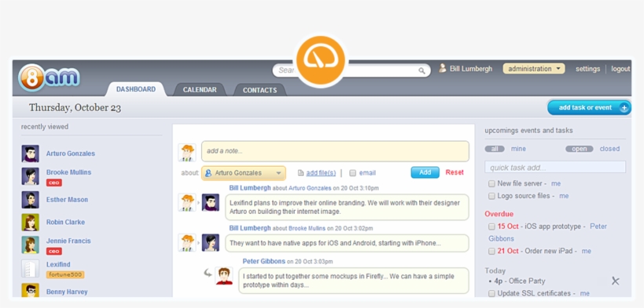
Task: Click the plus icon on add task or event
Action: (624, 108)
